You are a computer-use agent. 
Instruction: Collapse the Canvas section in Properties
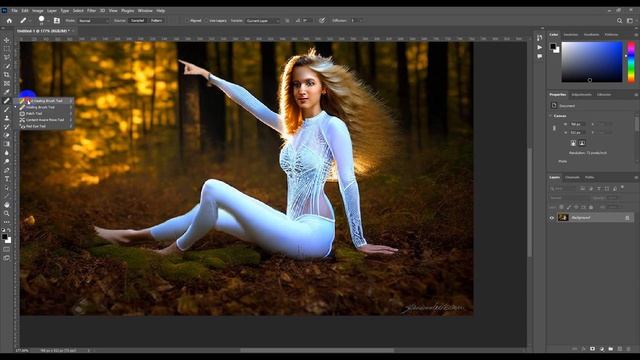tap(551, 116)
